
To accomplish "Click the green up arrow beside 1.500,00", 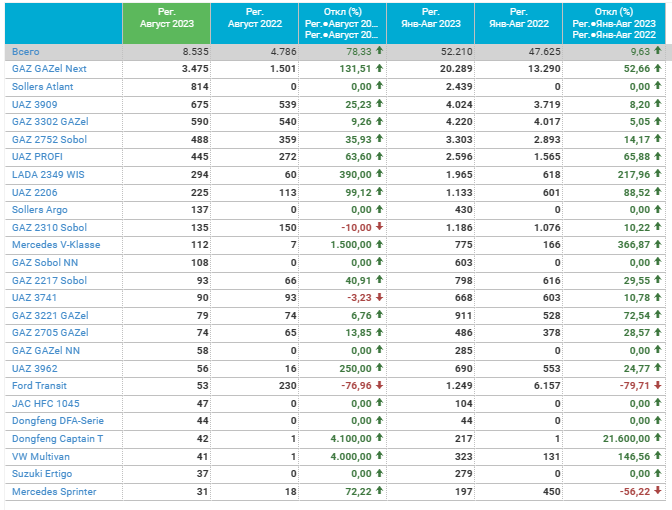I will coord(379,244).
